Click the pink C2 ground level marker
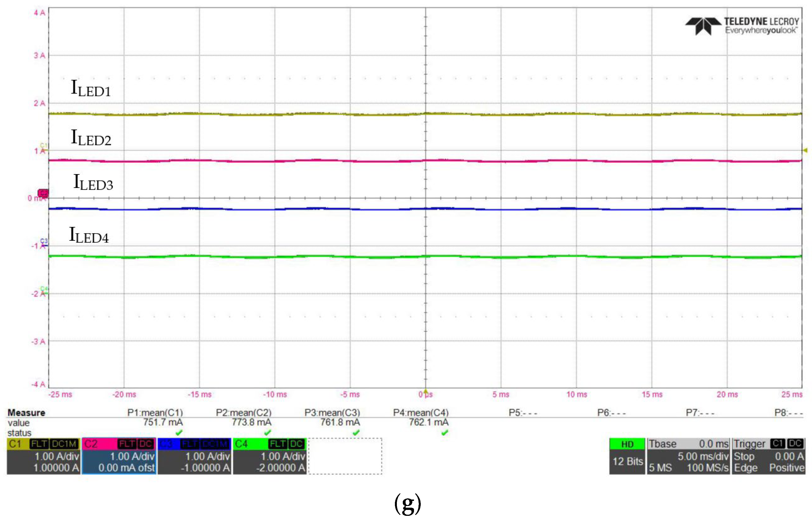The image size is (812, 522). coord(43,193)
